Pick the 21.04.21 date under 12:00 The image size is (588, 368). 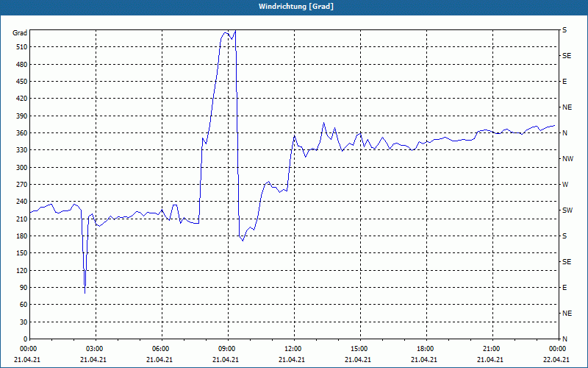coord(292,359)
